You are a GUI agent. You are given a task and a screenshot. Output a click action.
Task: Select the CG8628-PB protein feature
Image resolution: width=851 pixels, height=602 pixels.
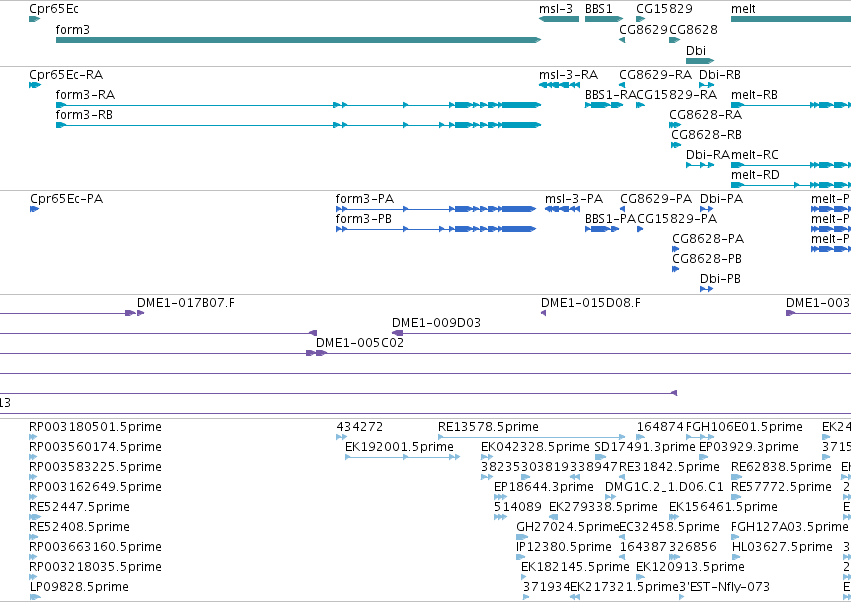click(x=676, y=269)
